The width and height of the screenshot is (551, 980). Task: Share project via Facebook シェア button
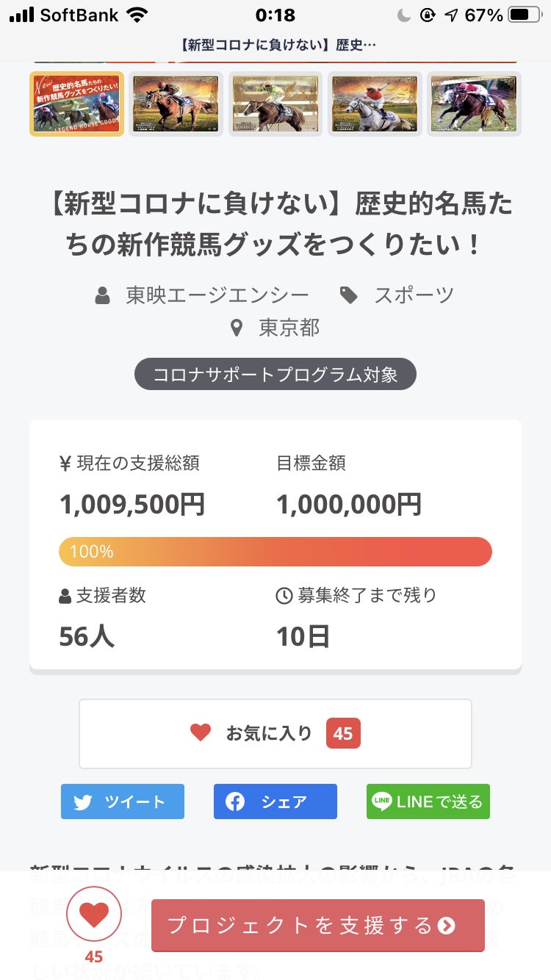click(275, 801)
